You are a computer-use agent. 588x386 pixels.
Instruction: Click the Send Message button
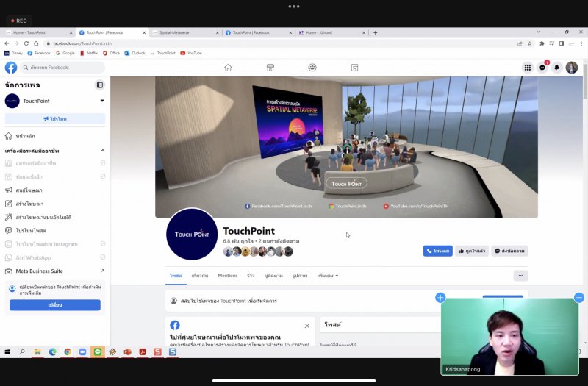click(509, 251)
